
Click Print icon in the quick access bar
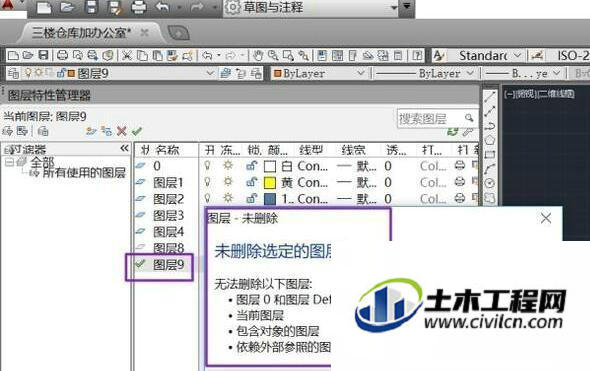point(138,8)
